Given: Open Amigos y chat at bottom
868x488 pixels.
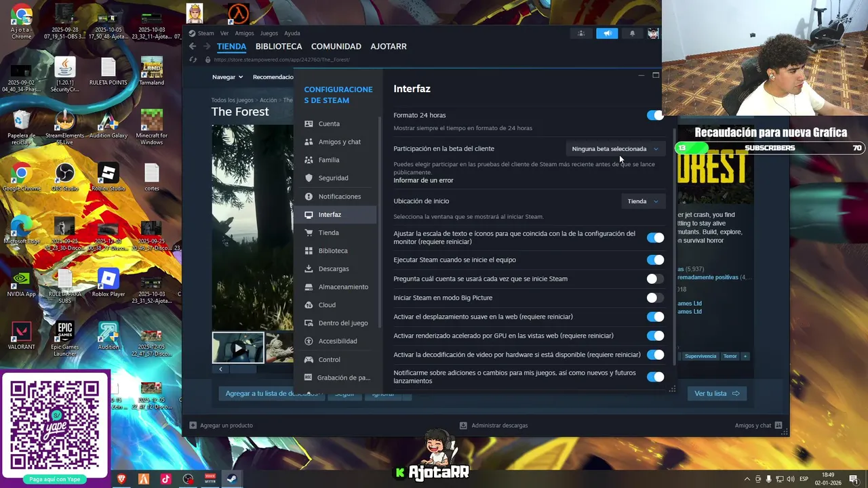Looking at the screenshot, I should pyautogui.click(x=758, y=426).
